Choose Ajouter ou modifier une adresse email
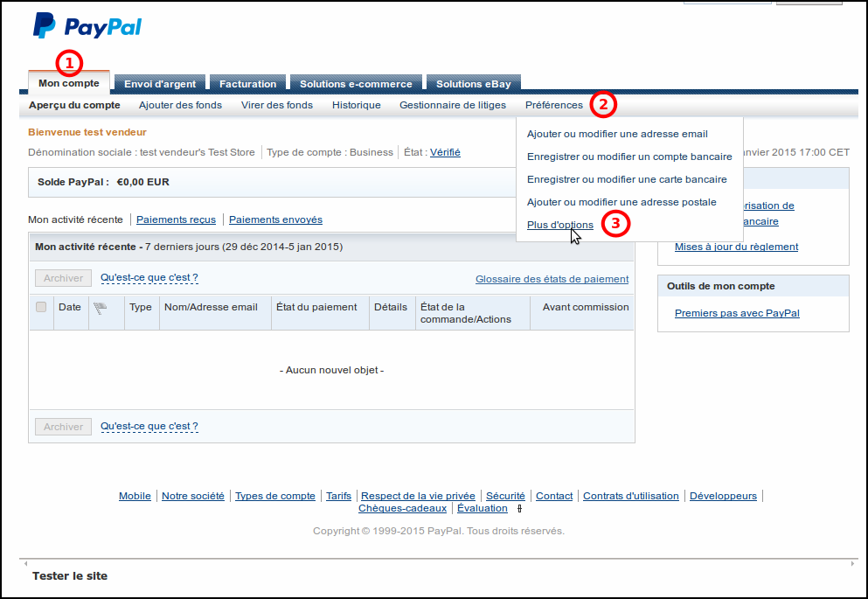Screen dimensions: 868x599 pyautogui.click(x=617, y=134)
